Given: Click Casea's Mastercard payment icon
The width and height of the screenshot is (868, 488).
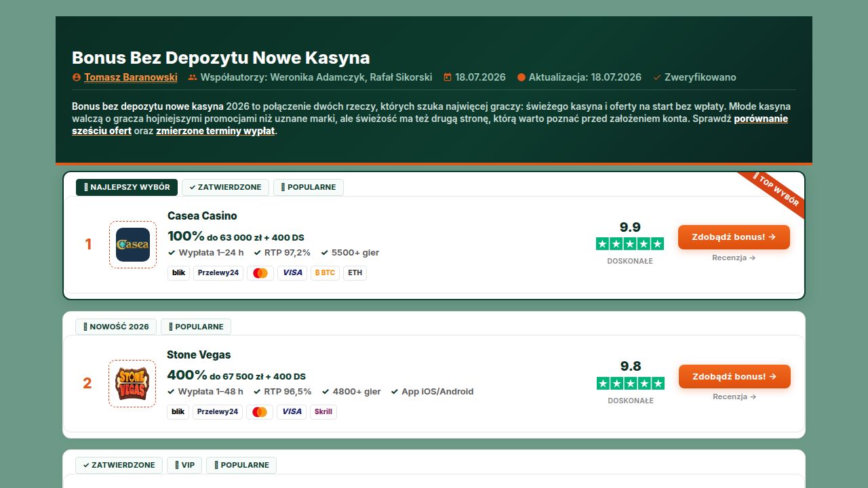Looking at the screenshot, I should click(260, 273).
